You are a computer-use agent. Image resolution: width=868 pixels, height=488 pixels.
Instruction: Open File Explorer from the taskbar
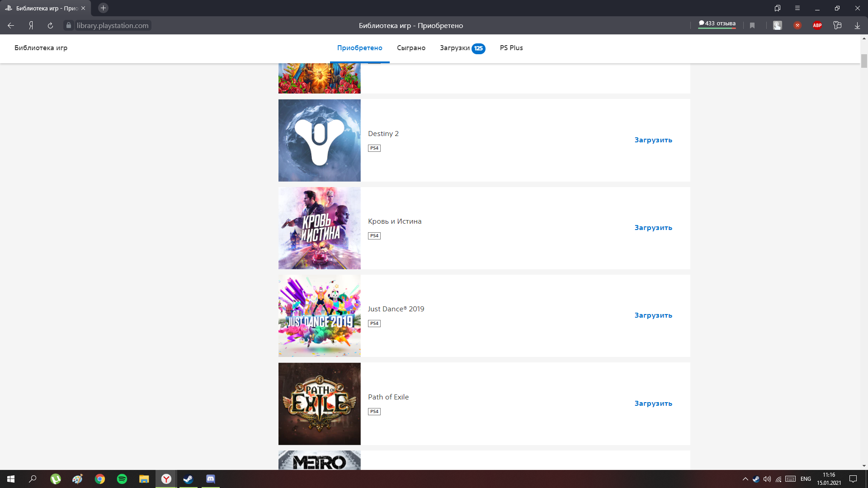coord(144,479)
